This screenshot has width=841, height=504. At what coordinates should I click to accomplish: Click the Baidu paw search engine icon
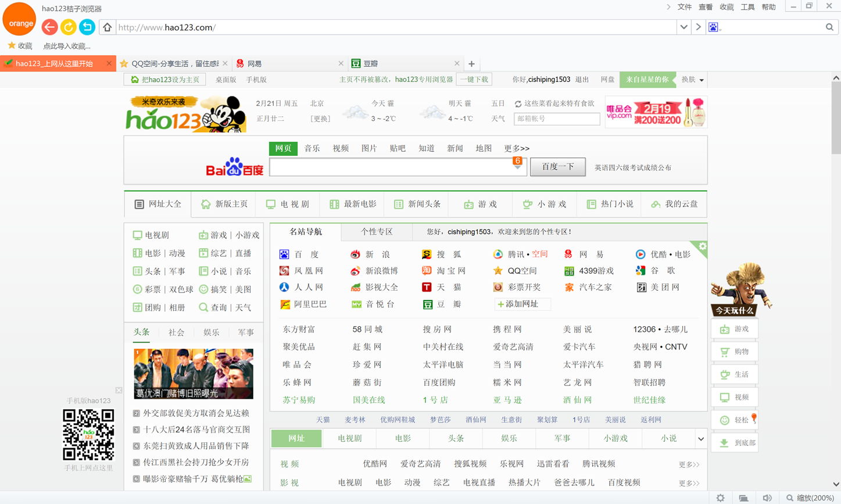(x=713, y=27)
